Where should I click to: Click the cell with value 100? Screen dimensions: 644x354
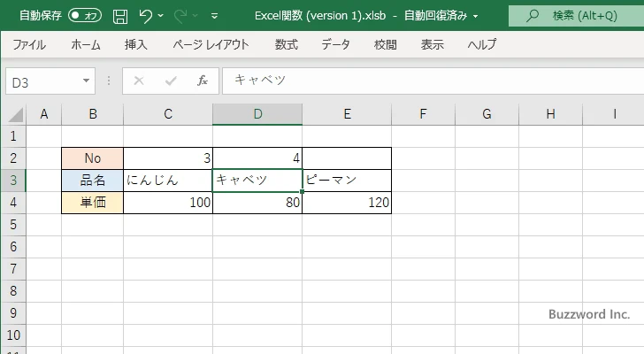click(168, 203)
